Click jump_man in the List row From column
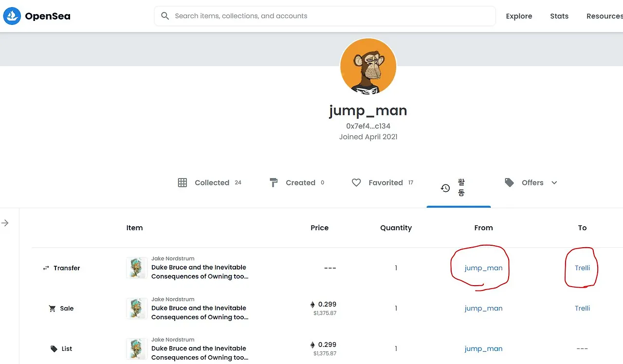The height and width of the screenshot is (364, 623). (483, 349)
